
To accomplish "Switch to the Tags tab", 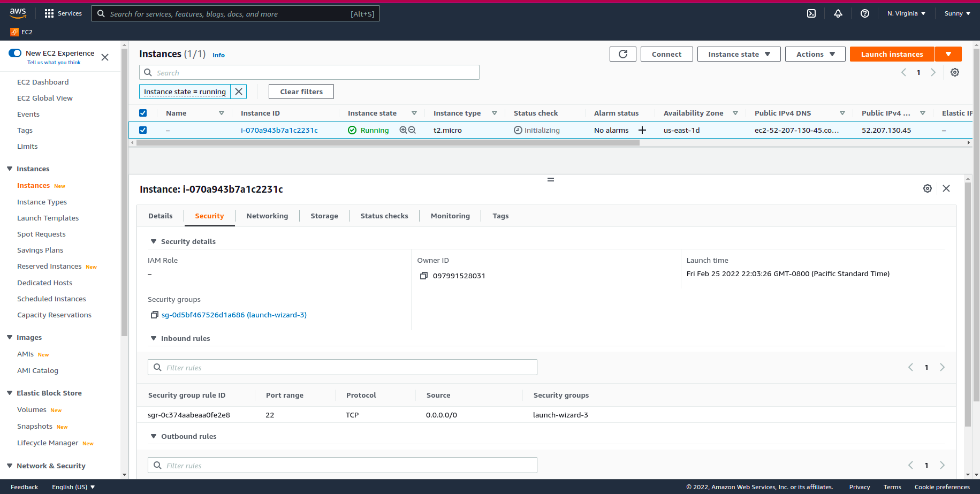I will pyautogui.click(x=500, y=216).
